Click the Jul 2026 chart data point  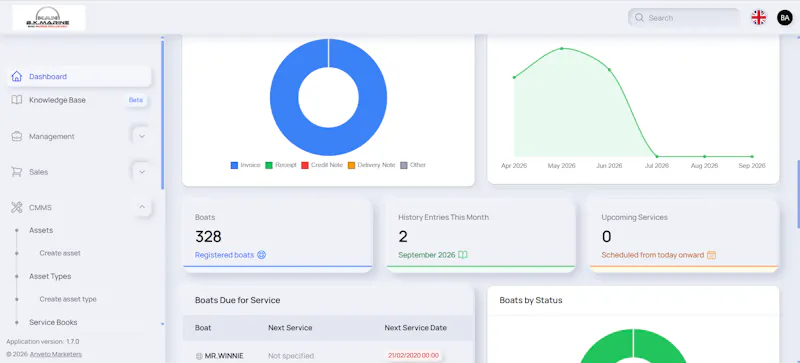tap(657, 156)
